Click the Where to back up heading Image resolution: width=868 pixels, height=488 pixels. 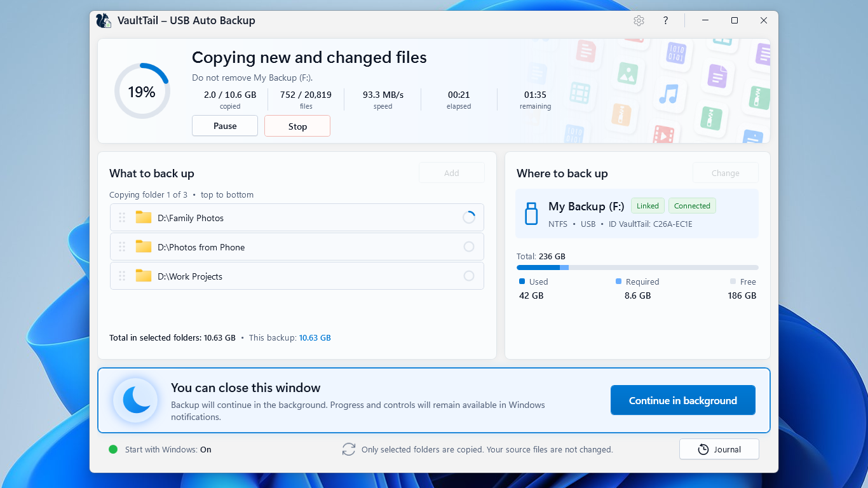(562, 173)
